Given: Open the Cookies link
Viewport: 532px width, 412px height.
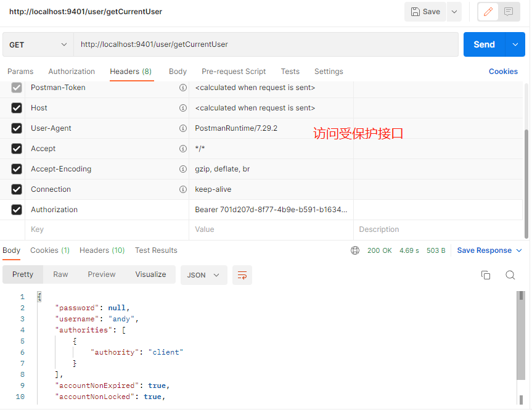Looking at the screenshot, I should [x=503, y=72].
